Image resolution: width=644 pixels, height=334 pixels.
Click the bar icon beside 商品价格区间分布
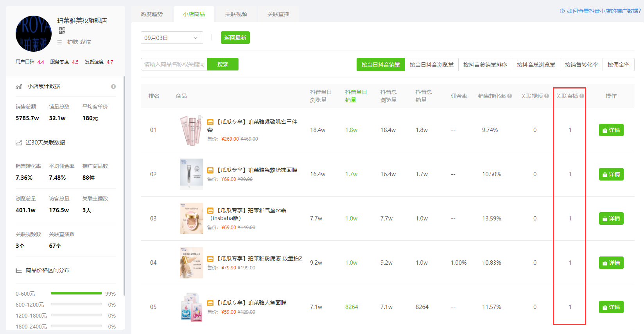19,271
